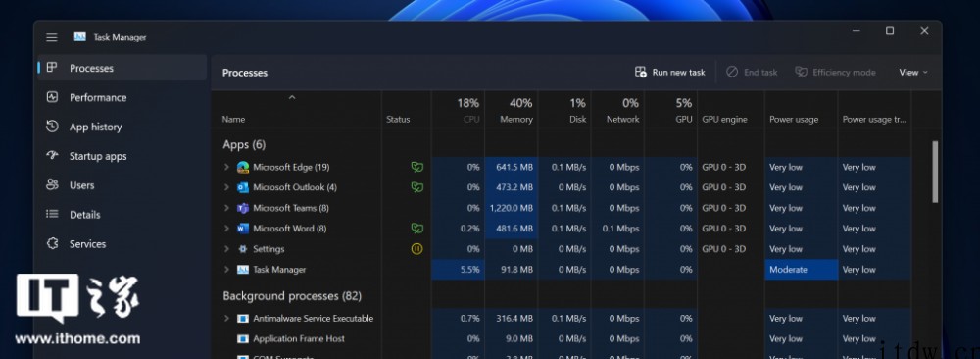
Task: Click the Users icon in the sidebar
Action: (x=53, y=185)
